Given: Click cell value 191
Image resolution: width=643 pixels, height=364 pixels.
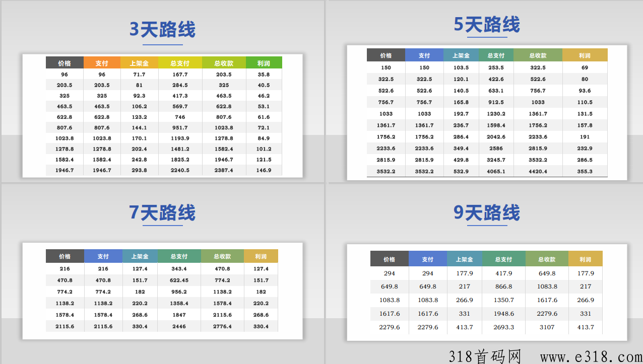Looking at the screenshot, I should [x=585, y=137].
